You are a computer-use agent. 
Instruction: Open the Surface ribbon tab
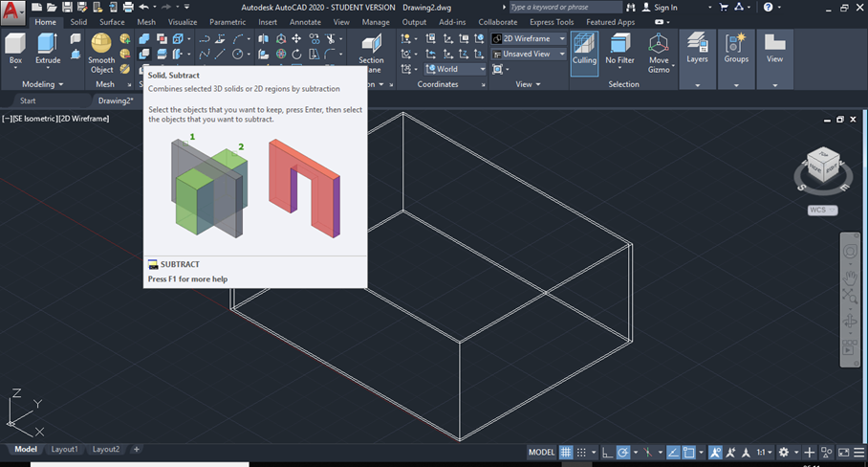(x=112, y=22)
